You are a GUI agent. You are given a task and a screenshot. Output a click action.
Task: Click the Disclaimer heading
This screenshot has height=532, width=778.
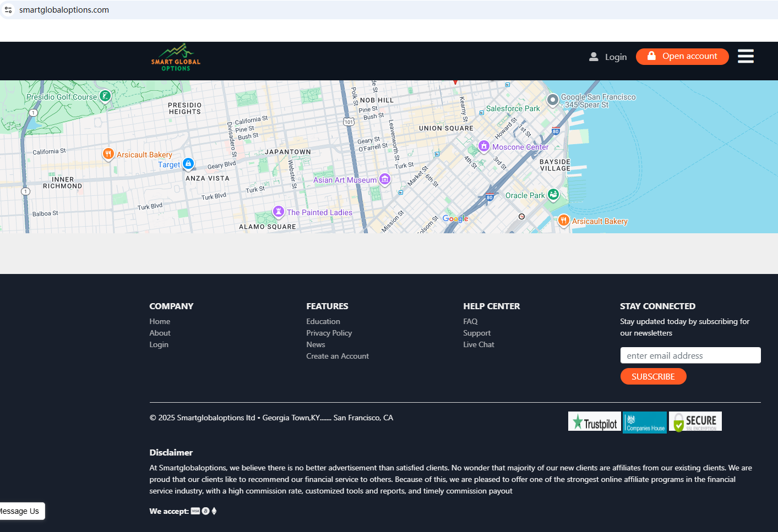(171, 452)
